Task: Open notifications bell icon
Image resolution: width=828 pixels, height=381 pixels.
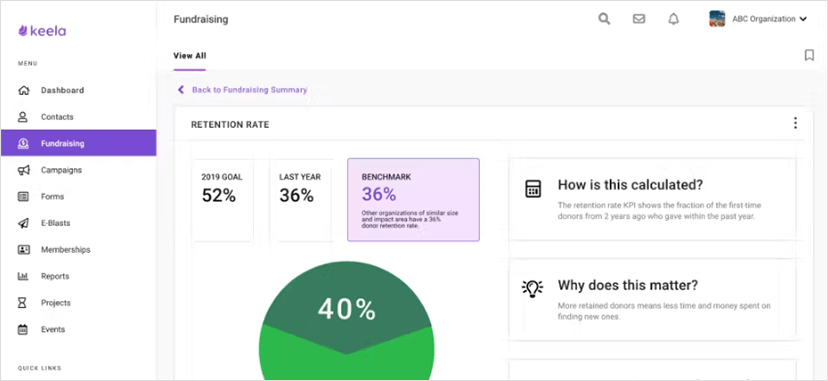Action: pyautogui.click(x=673, y=19)
